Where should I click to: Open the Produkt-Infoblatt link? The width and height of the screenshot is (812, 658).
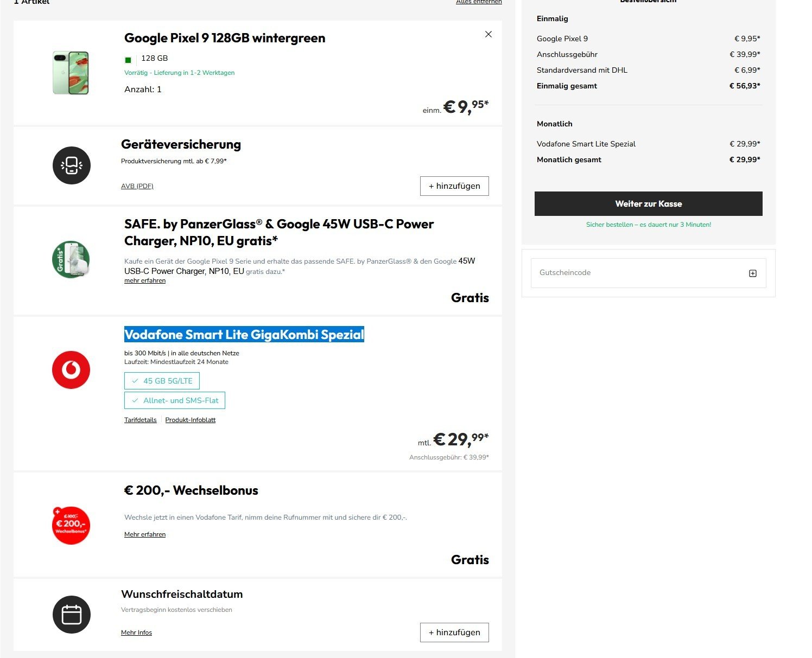190,420
